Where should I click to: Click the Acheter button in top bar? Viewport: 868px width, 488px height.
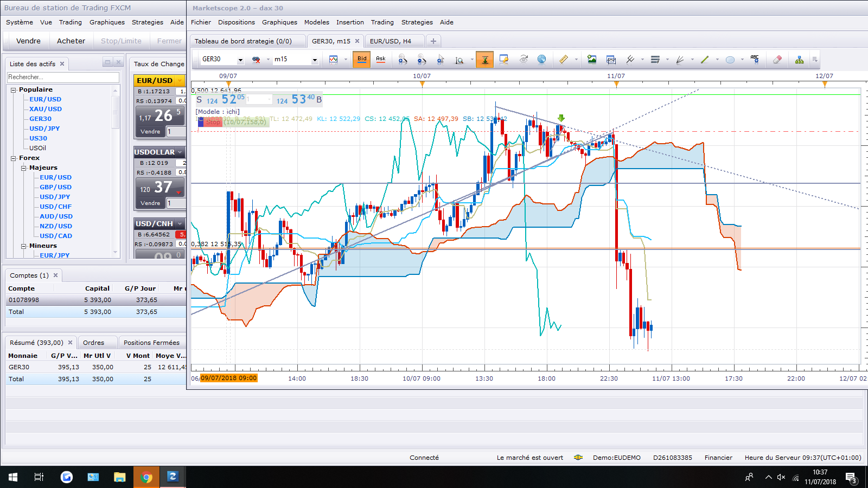pyautogui.click(x=71, y=41)
